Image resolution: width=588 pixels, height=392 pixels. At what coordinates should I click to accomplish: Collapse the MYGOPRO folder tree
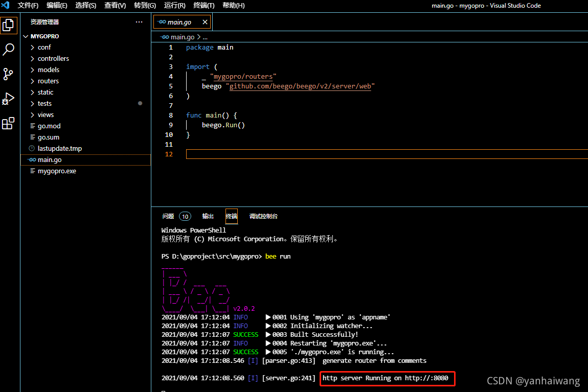26,36
